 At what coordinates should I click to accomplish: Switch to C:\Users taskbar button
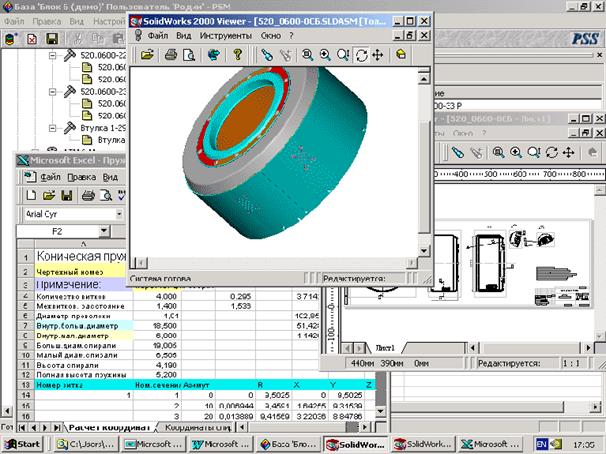[85, 444]
